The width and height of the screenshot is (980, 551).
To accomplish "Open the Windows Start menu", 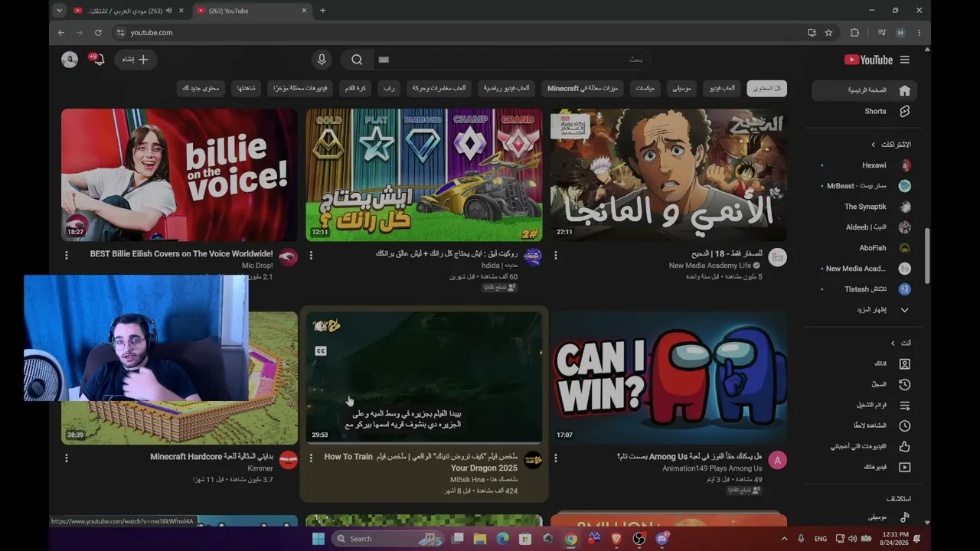I will [x=318, y=539].
